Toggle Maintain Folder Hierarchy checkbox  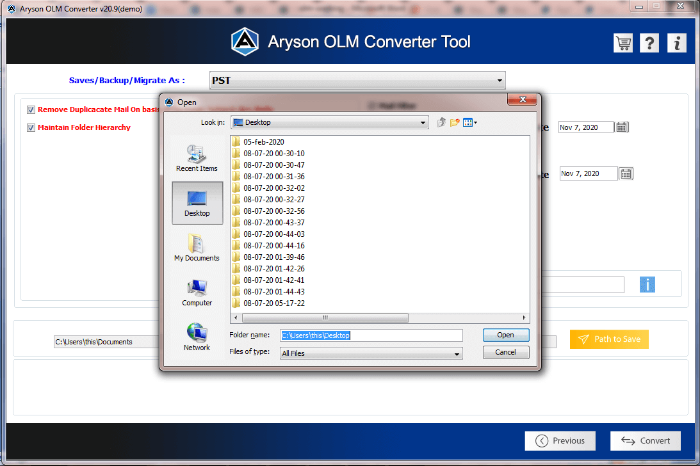(31, 128)
